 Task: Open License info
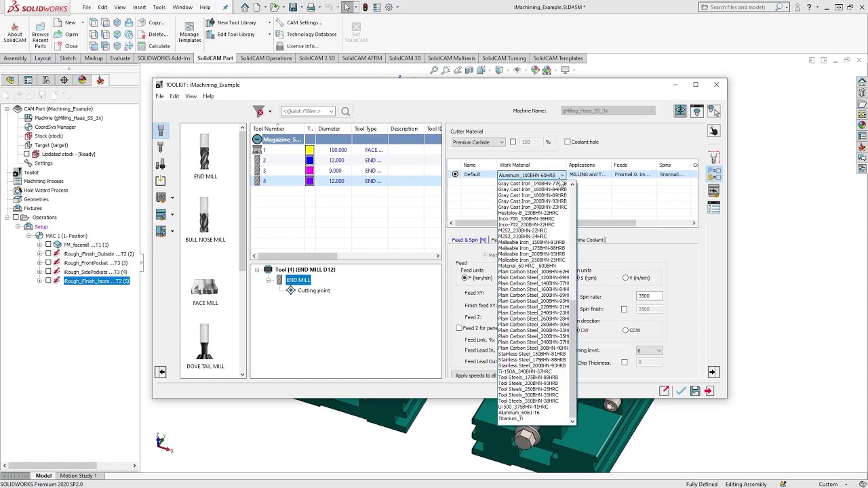coord(298,46)
